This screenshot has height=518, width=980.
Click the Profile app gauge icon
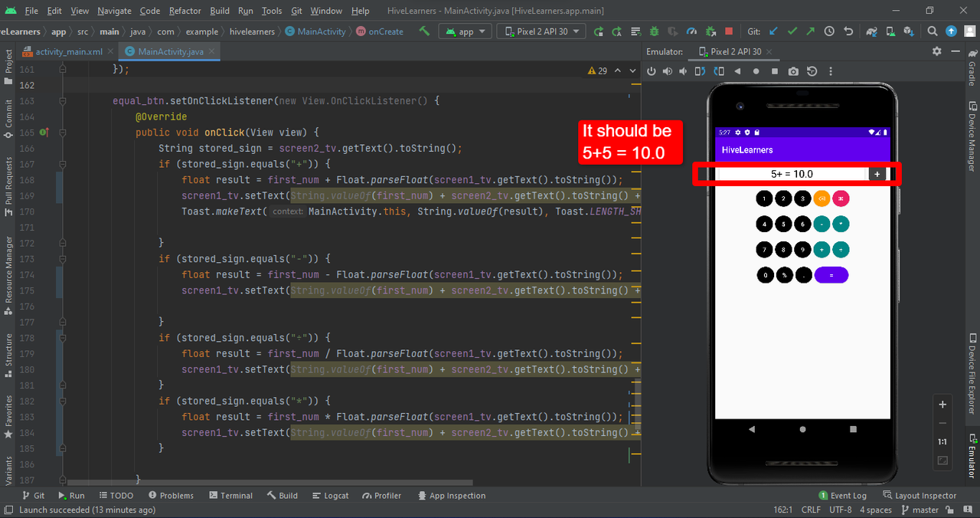692,31
